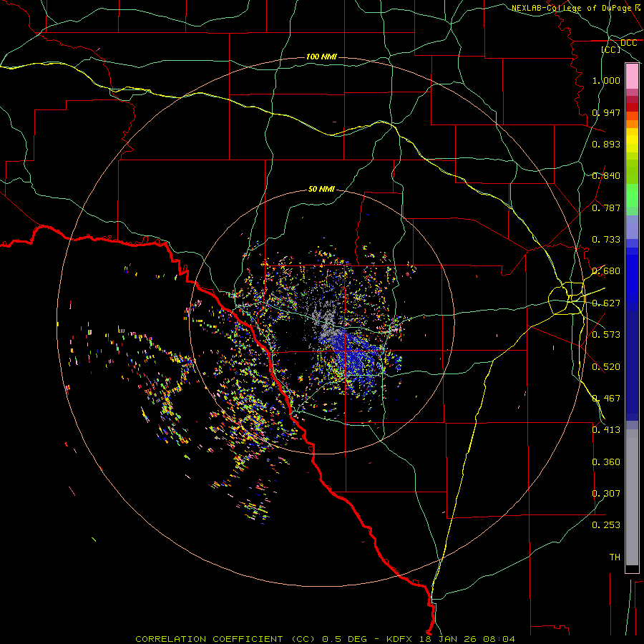
Task: Click the 0.733 legend value
Action: click(x=606, y=240)
